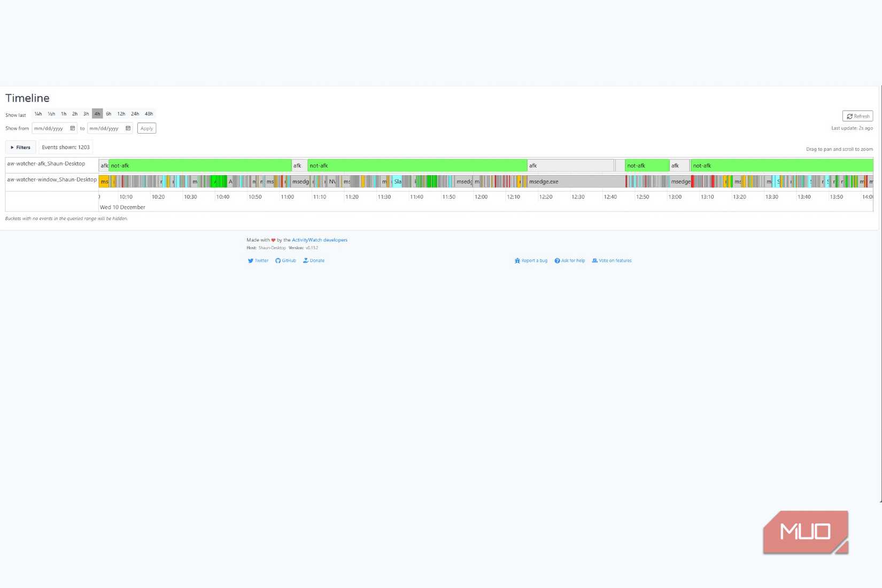Click the GitHub icon
Image resolution: width=882 pixels, height=588 pixels.
[278, 260]
